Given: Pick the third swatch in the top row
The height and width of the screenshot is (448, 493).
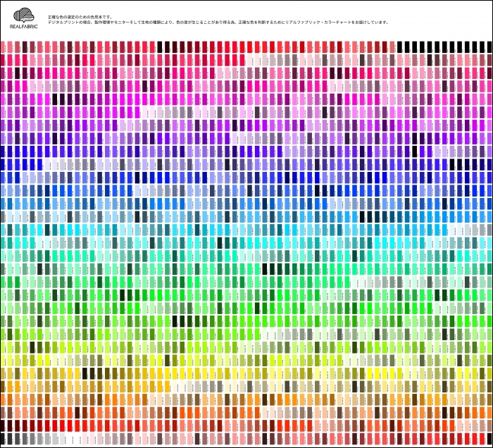Looking at the screenshot, I should coord(18,47).
